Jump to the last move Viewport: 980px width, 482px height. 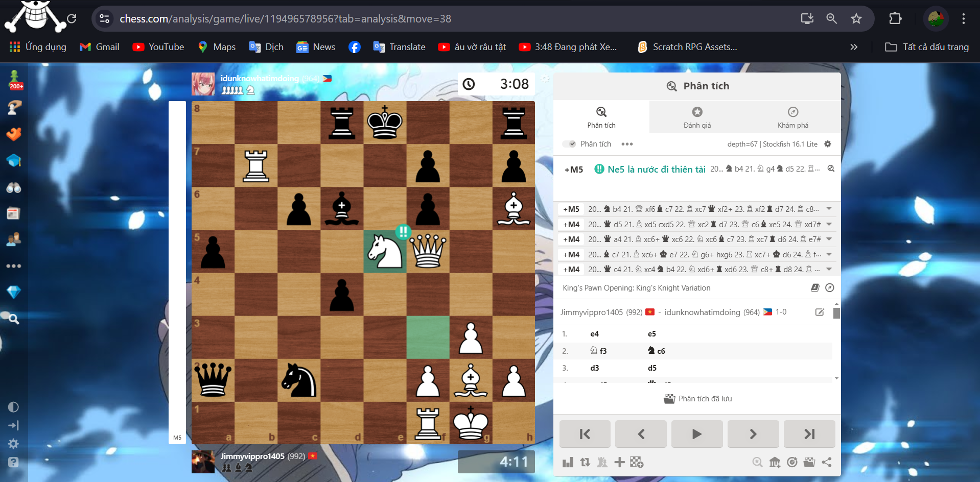(x=809, y=434)
